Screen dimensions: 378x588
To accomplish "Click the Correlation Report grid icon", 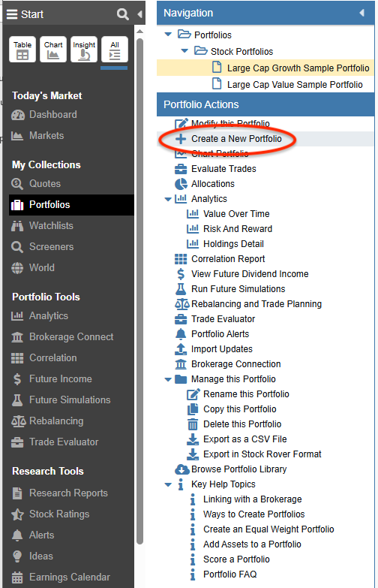I will pos(181,259).
